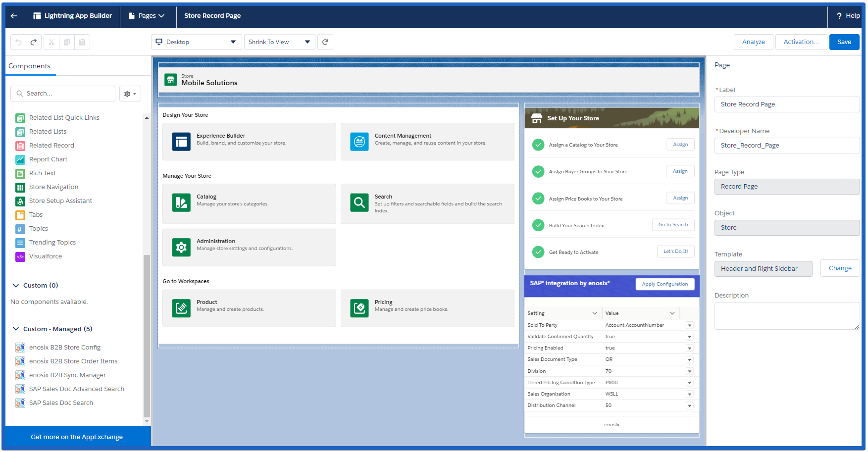The height and width of the screenshot is (452, 868).
Task: Click the undo arrow icon
Action: click(18, 42)
